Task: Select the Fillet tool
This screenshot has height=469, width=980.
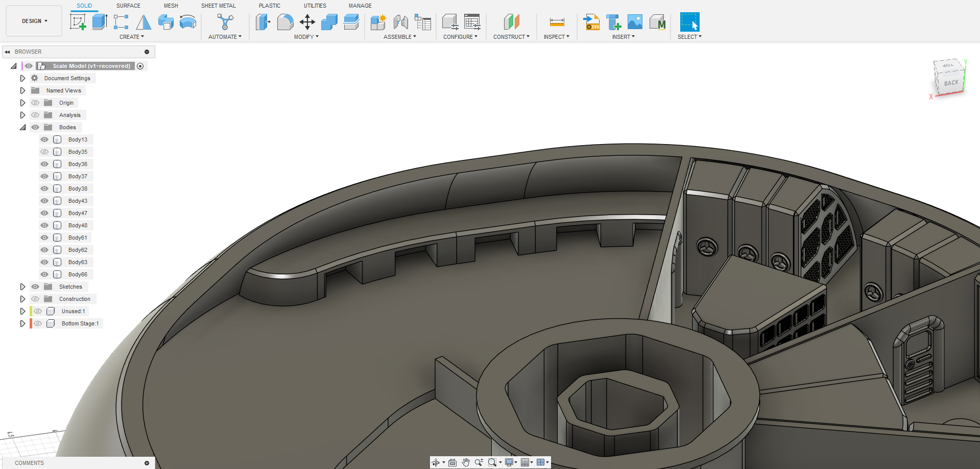Action: [x=285, y=22]
